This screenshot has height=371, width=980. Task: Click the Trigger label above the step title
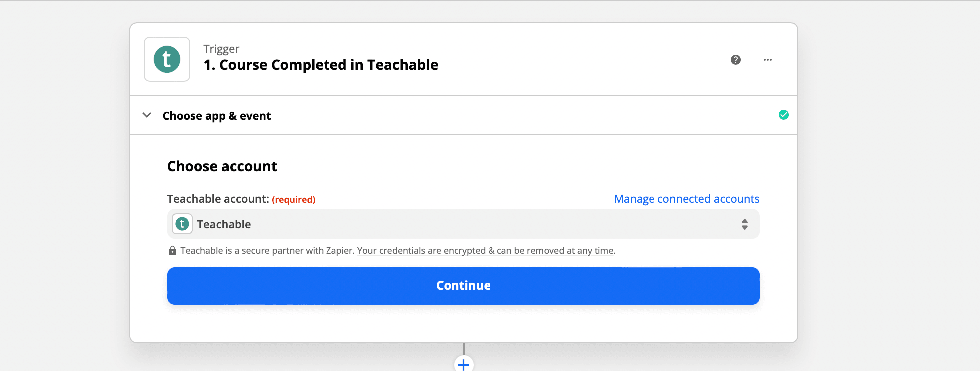[221, 49]
